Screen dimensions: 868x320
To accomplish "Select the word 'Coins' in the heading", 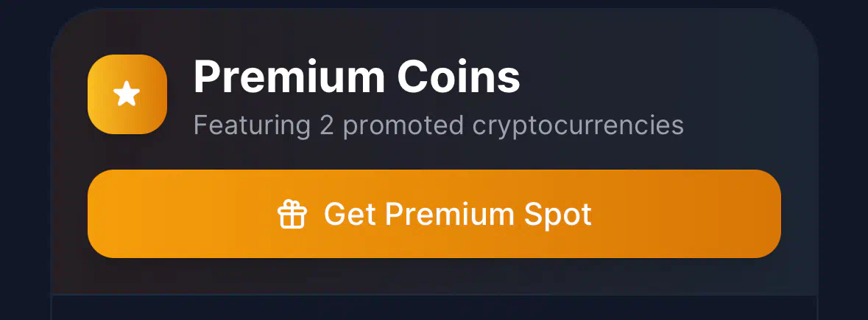I will click(459, 77).
